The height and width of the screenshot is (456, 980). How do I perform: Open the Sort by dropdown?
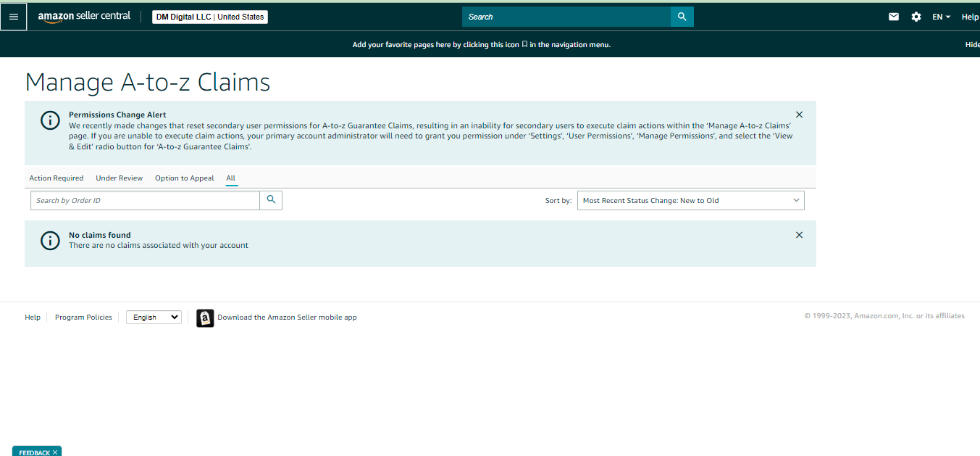coord(690,200)
